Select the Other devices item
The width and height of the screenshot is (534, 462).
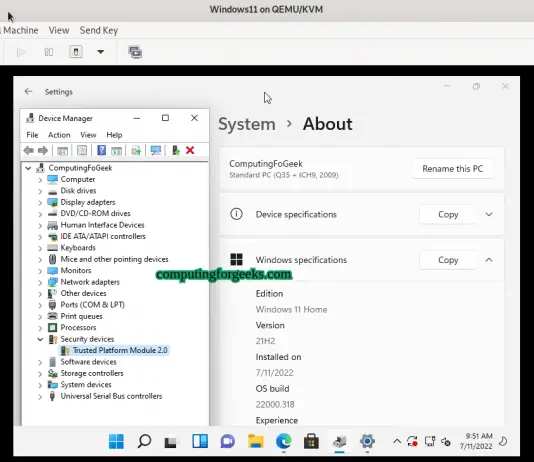click(83, 293)
